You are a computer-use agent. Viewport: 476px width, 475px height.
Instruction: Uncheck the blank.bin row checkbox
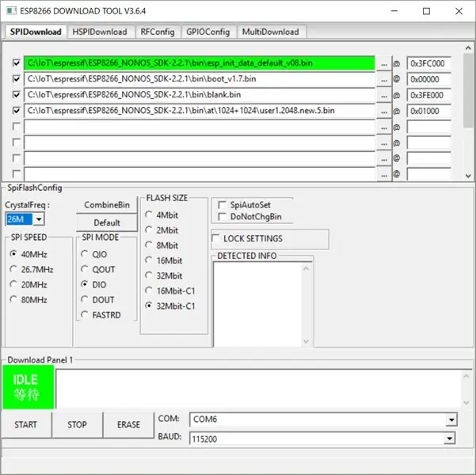17,95
